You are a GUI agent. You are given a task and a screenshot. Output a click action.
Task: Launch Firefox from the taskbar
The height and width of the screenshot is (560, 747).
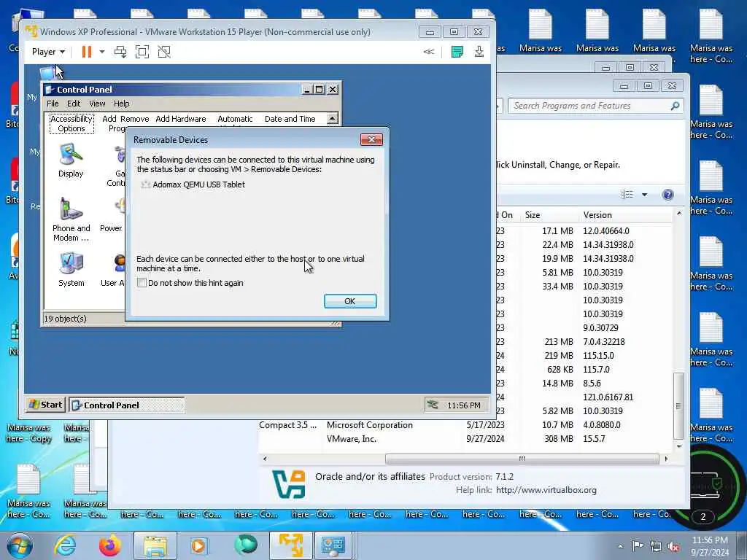point(110,545)
